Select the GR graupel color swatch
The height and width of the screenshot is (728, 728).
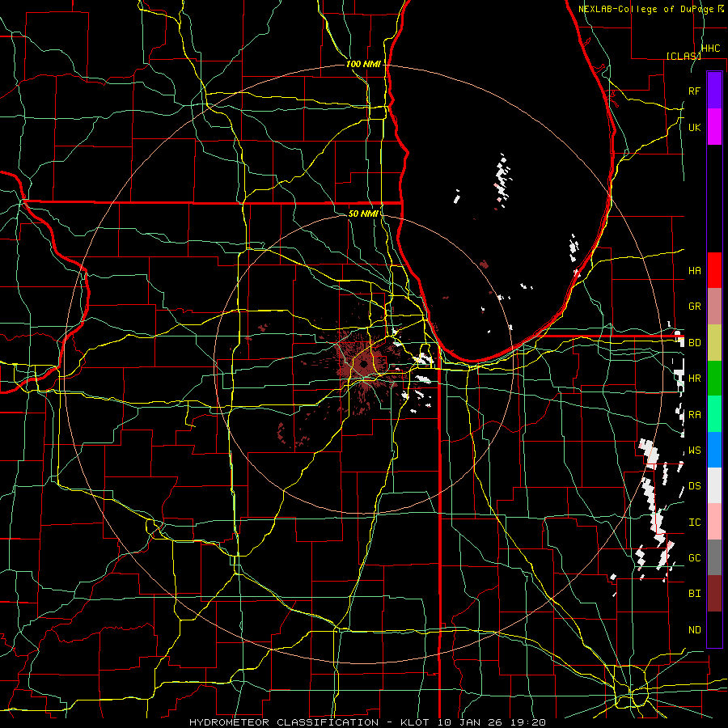pyautogui.click(x=714, y=307)
